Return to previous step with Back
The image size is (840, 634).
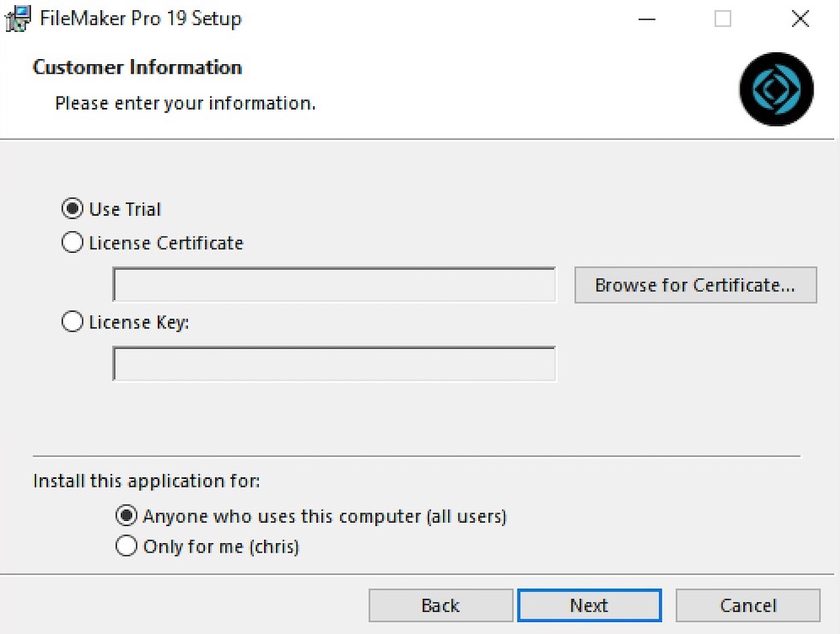click(x=441, y=605)
